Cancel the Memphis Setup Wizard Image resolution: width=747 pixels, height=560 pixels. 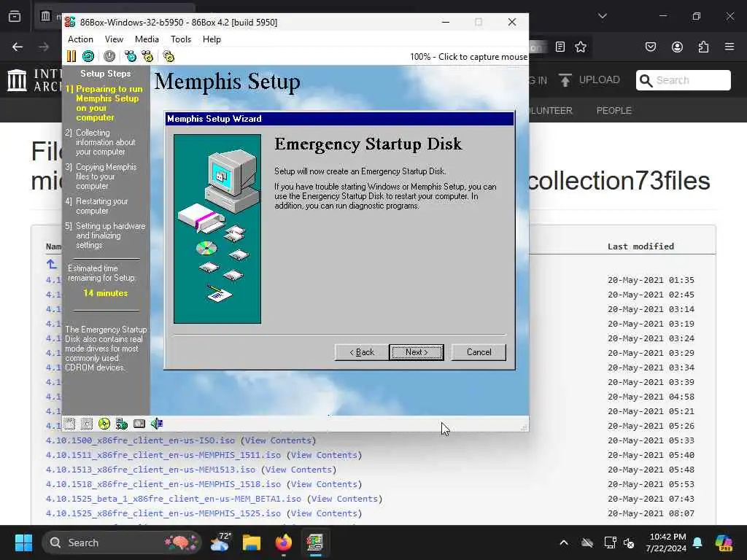[479, 352]
